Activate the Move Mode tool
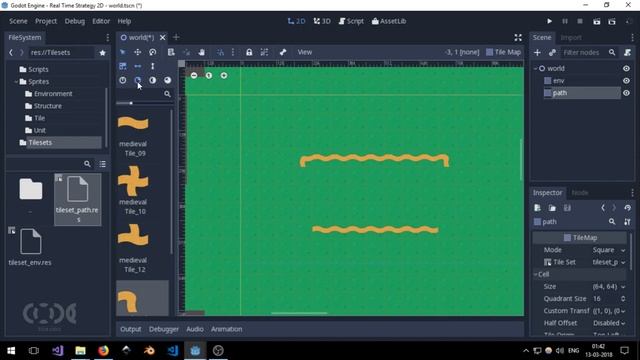 pyautogui.click(x=138, y=52)
